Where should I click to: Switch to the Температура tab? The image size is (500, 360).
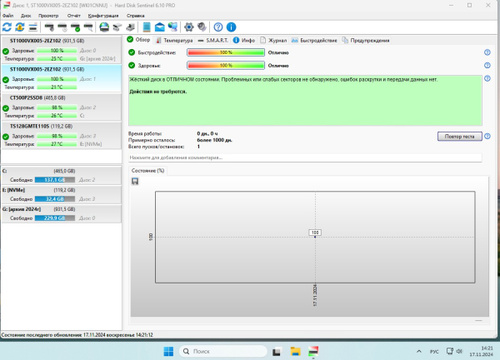(x=174, y=40)
